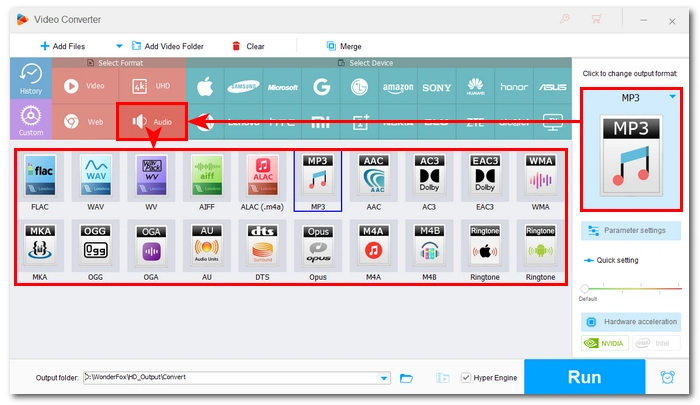700x405 pixels.
Task: Open Parameter settings
Action: click(x=631, y=230)
